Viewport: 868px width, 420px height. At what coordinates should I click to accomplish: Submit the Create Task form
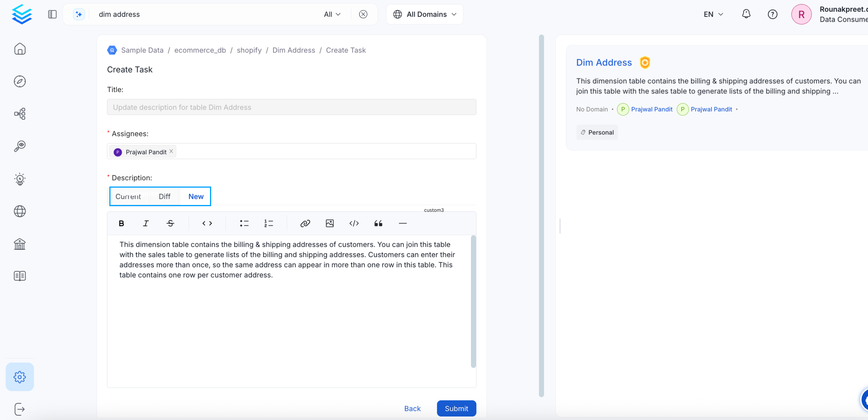tap(456, 408)
